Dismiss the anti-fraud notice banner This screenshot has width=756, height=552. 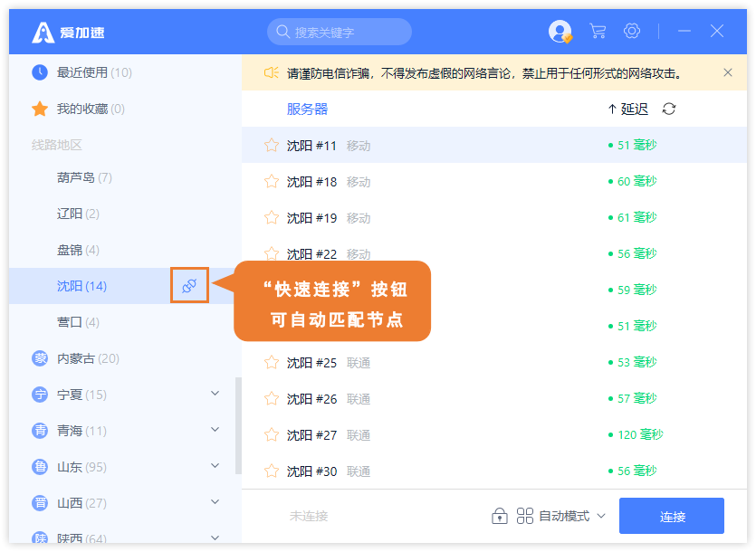[728, 72]
